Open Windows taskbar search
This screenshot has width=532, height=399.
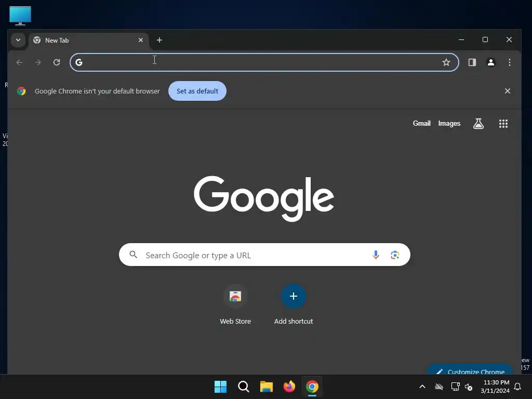click(243, 387)
